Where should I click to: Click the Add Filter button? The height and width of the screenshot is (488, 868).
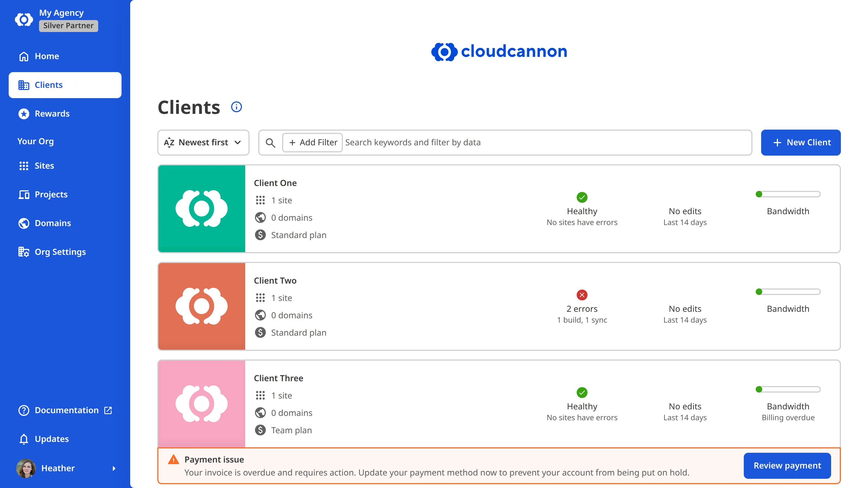pyautogui.click(x=312, y=143)
